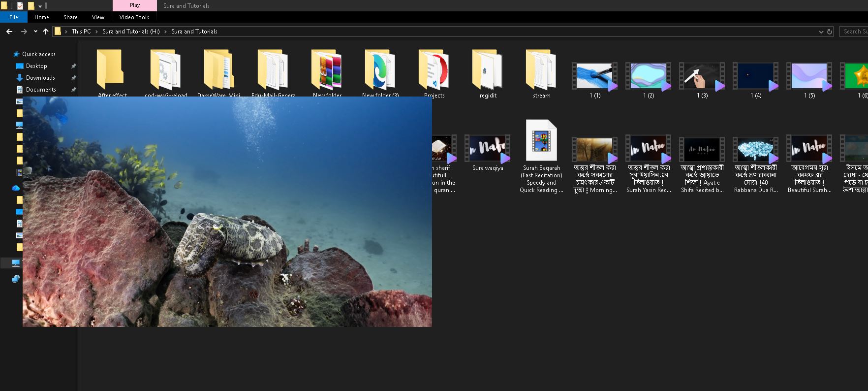Open Downloads in the navigation pane
Viewport: 868px width, 391px height.
point(40,78)
